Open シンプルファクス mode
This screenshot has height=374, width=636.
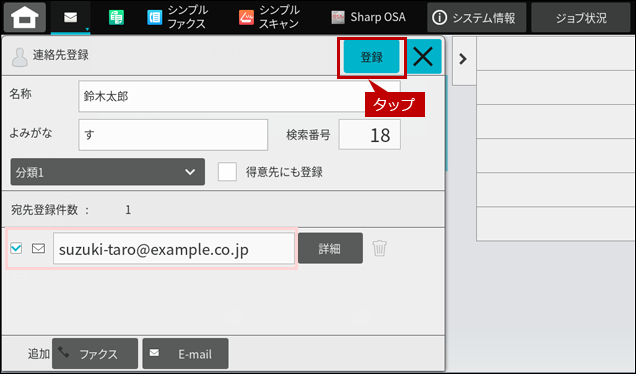[178, 17]
